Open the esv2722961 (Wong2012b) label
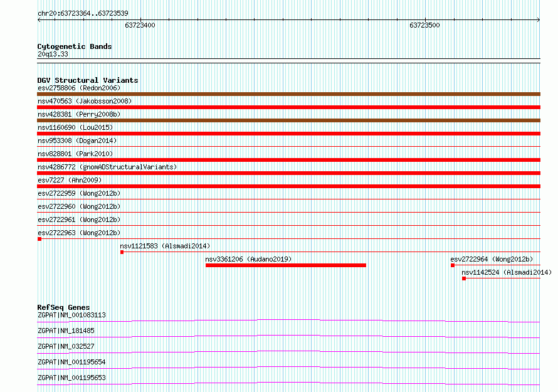The width and height of the screenshot is (558, 392). [79, 220]
